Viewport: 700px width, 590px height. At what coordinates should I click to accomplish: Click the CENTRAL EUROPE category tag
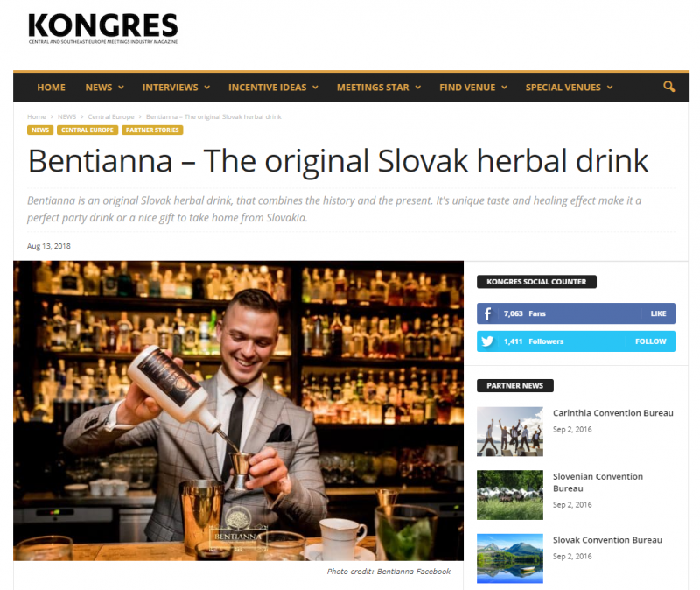tap(87, 130)
